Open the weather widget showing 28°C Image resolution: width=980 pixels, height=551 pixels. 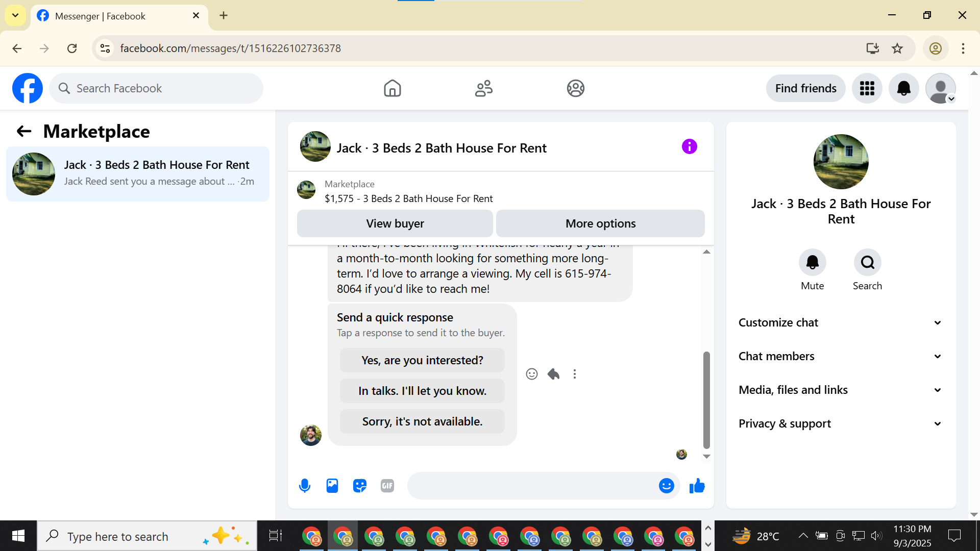756,536
